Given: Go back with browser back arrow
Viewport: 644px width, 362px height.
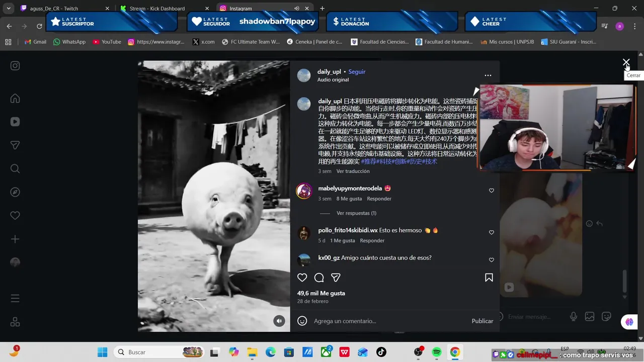Looking at the screenshot, I should click(x=9, y=26).
